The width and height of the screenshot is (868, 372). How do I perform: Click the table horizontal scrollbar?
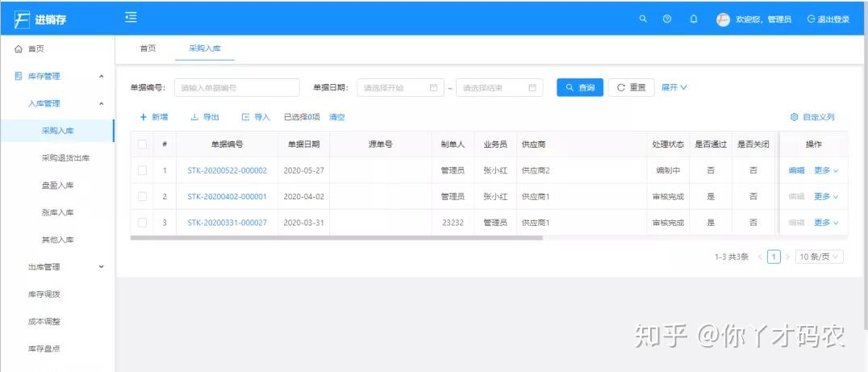coord(336,238)
